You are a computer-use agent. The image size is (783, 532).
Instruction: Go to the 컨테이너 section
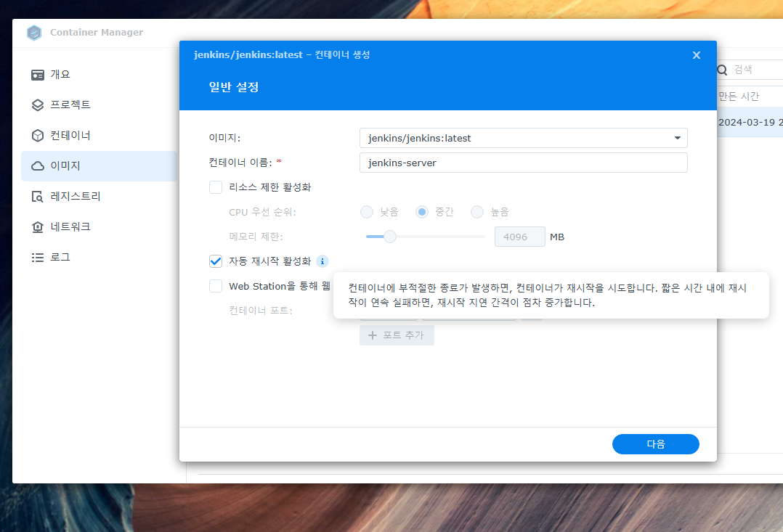tap(99, 135)
